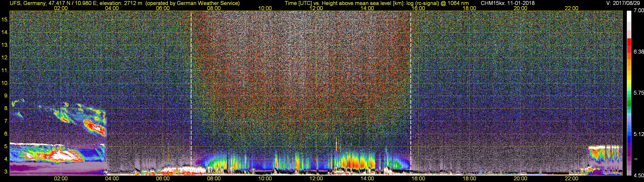Click the "16:00" label on the top time axis
The image size is (644, 182).
(x=418, y=8)
